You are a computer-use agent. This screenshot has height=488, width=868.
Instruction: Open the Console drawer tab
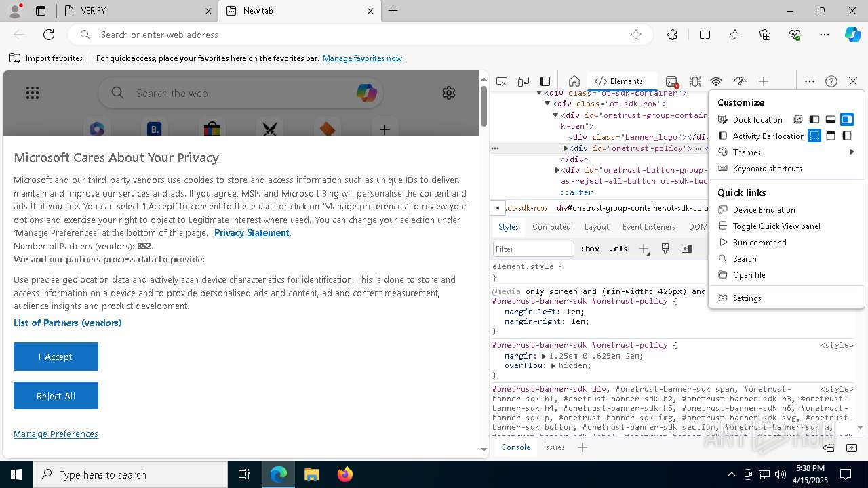pyautogui.click(x=515, y=447)
